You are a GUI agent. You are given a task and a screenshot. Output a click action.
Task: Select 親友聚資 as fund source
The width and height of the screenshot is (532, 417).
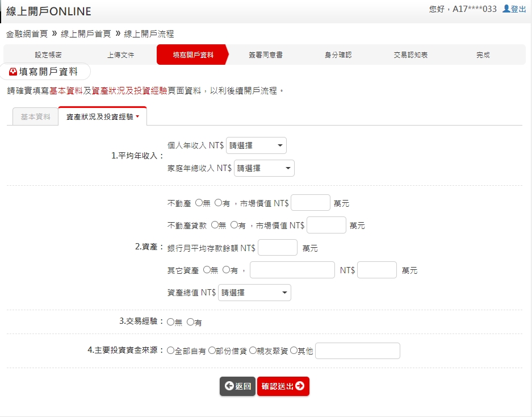[x=253, y=351]
